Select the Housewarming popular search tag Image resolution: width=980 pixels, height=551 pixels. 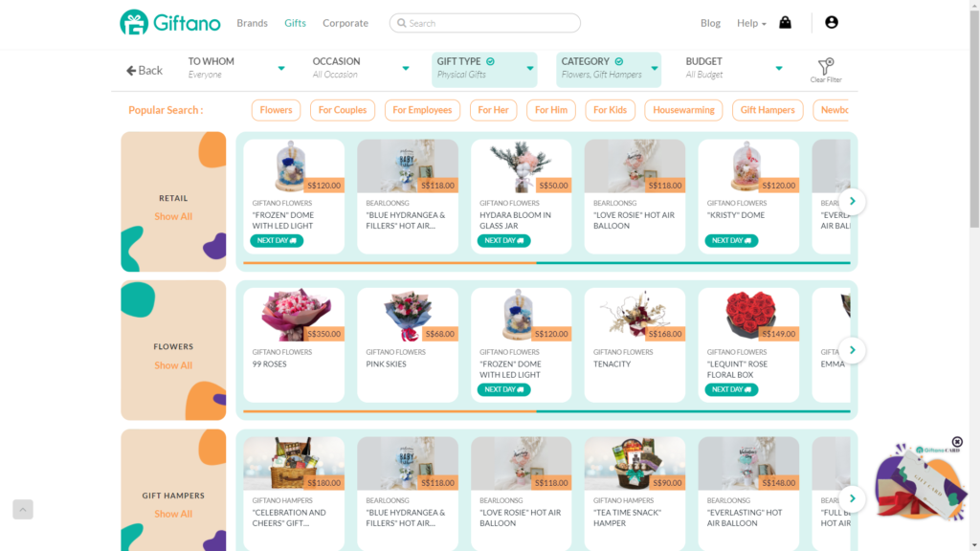point(683,110)
